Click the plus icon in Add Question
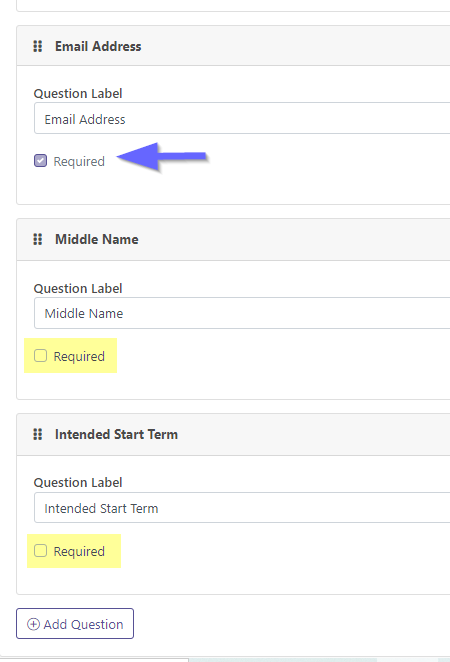 [33, 624]
